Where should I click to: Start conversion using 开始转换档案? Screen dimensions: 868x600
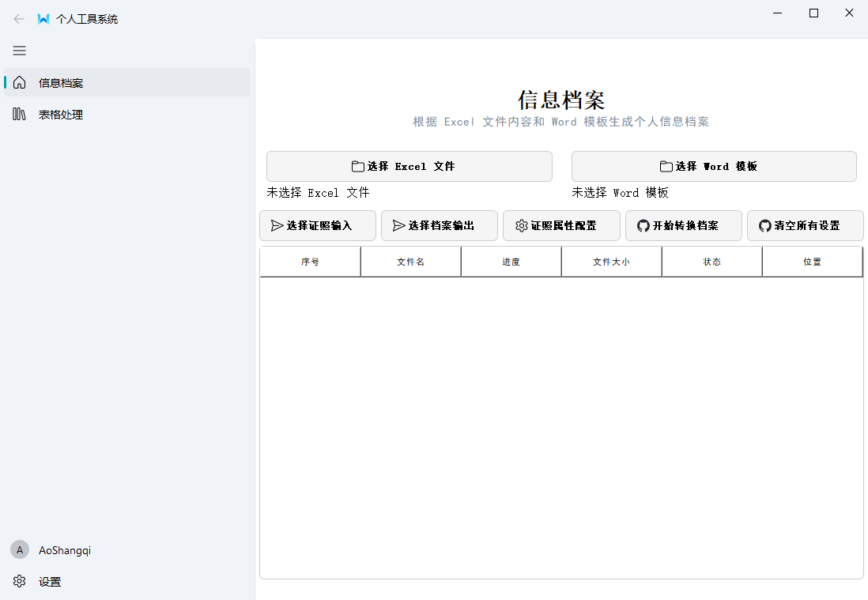(683, 225)
